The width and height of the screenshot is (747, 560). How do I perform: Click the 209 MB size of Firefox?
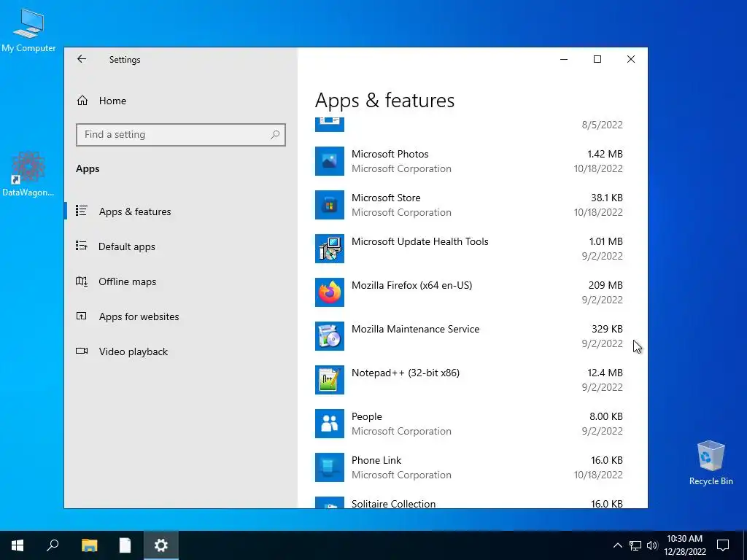pyautogui.click(x=605, y=285)
